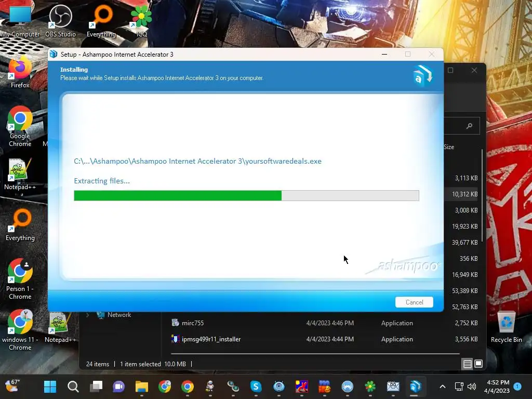Viewport: 532px width, 399px height.
Task: Open the mail envelope app on the taskbar
Action: (x=393, y=387)
